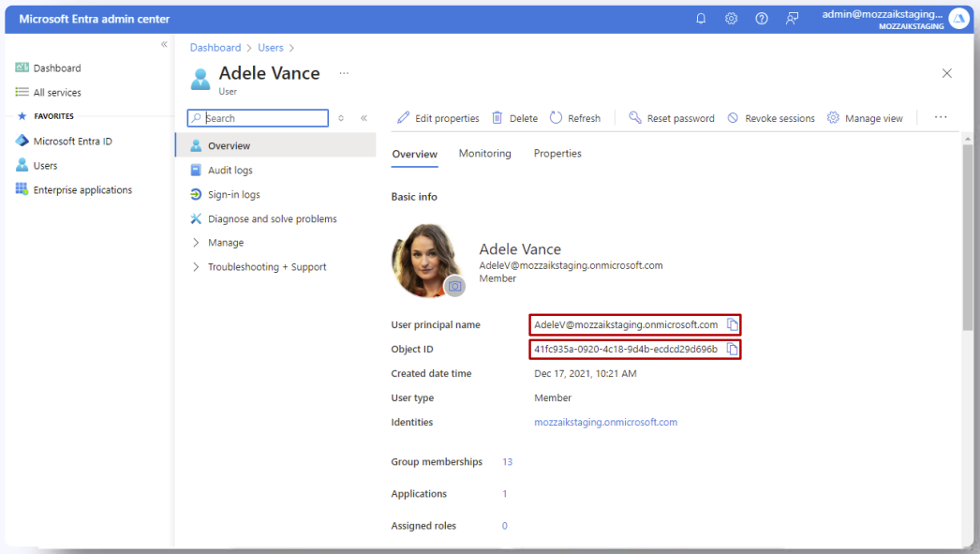Screen dimensions: 980x554
Task: Click Manage view in command bar
Action: coord(865,117)
